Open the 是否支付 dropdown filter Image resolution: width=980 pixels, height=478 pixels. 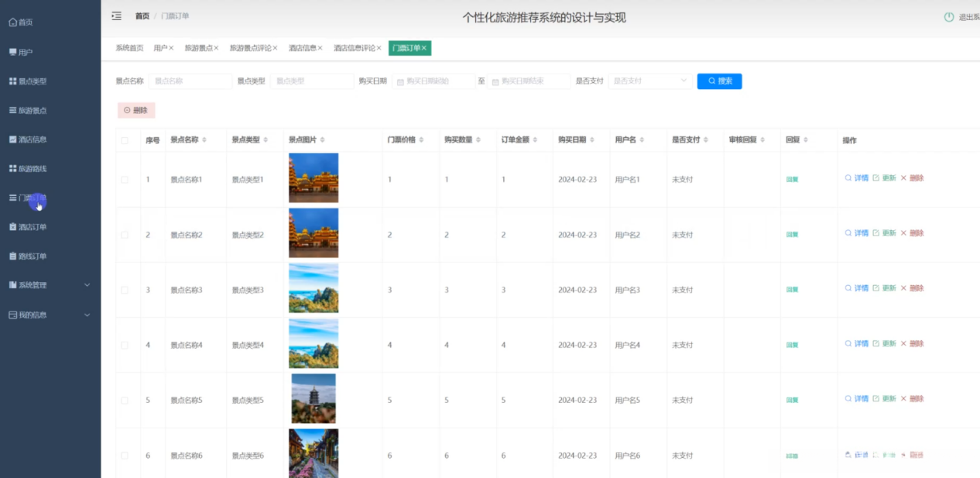649,81
